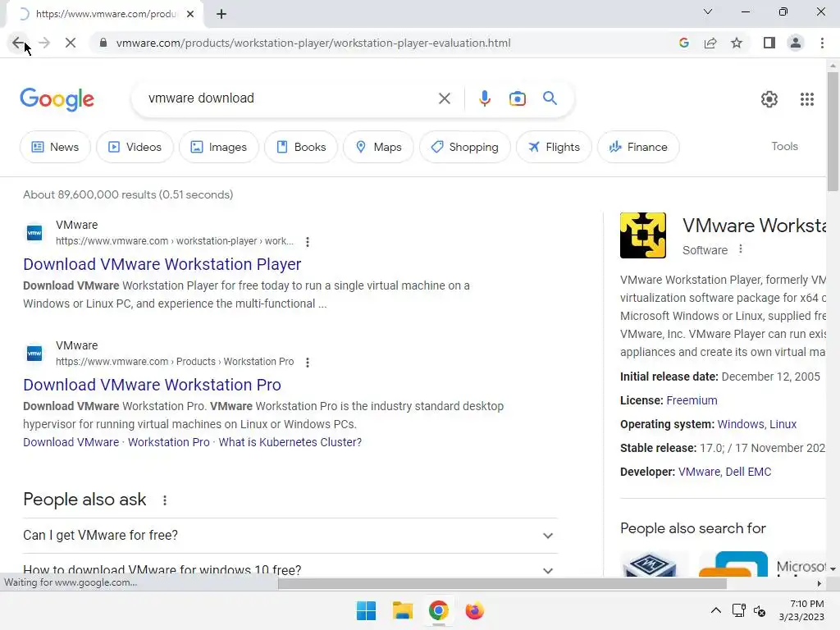Switch to the Flights results tab
The height and width of the screenshot is (630, 840).
click(554, 147)
